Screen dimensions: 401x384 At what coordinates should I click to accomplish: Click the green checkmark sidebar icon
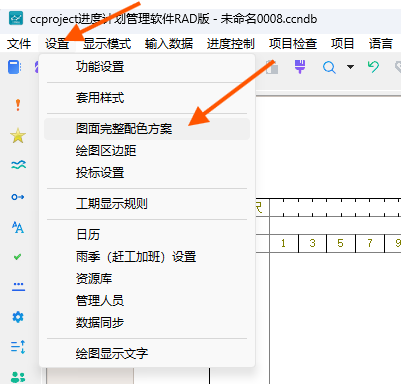click(x=18, y=257)
